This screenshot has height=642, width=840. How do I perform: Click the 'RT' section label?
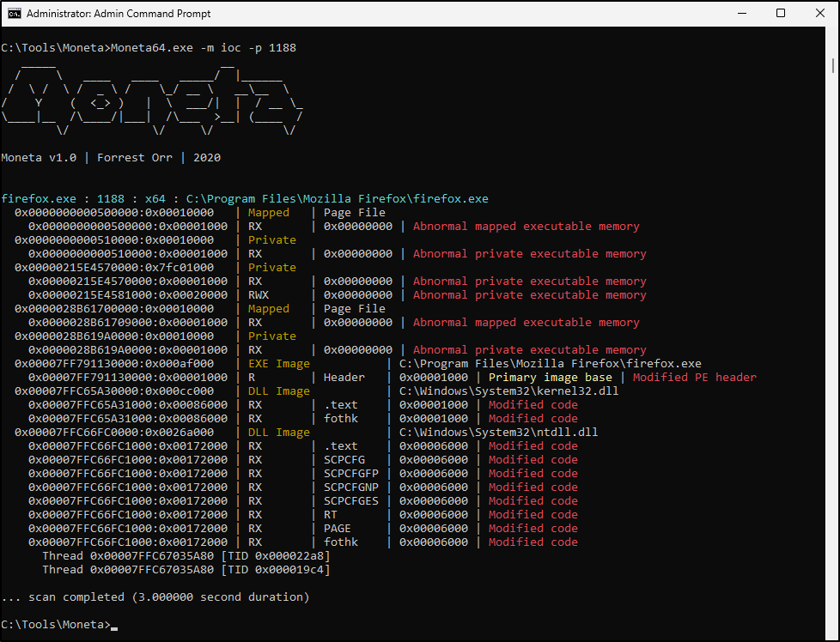coord(331,515)
